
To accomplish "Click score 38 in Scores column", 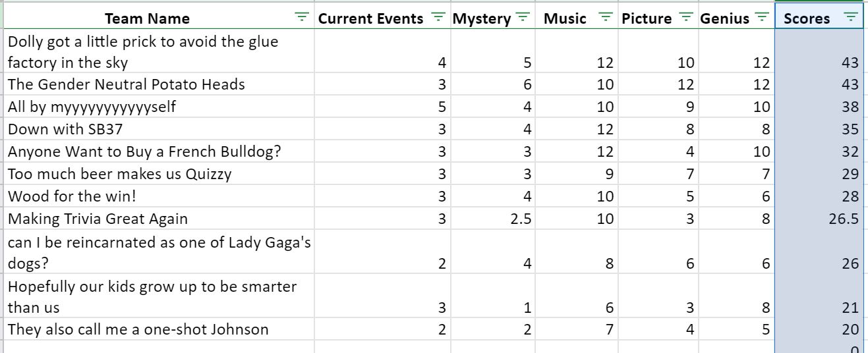I will point(819,107).
